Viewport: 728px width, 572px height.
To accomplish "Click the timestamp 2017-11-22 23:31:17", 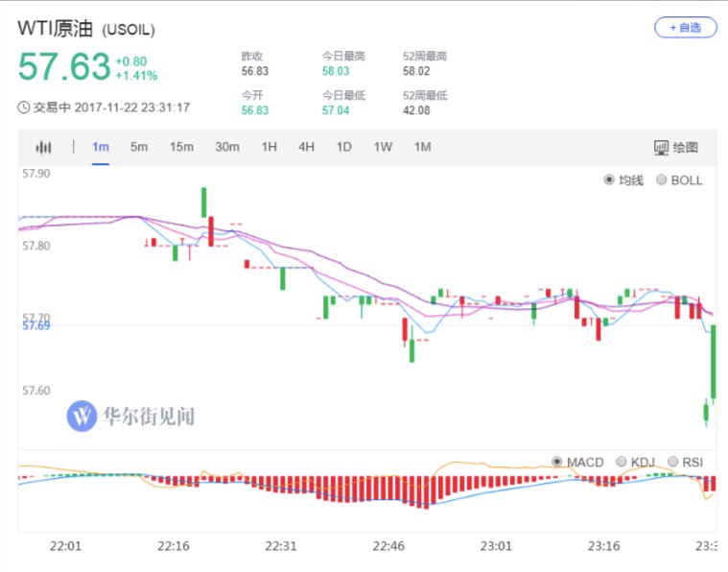I will (x=132, y=107).
